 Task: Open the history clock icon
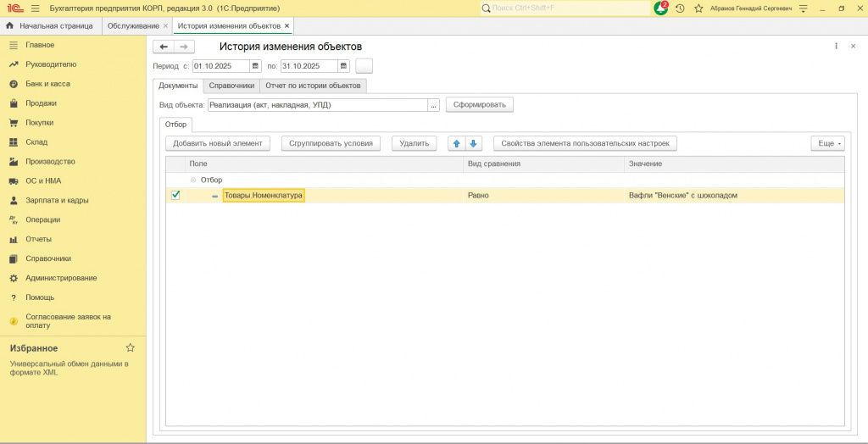681,8
